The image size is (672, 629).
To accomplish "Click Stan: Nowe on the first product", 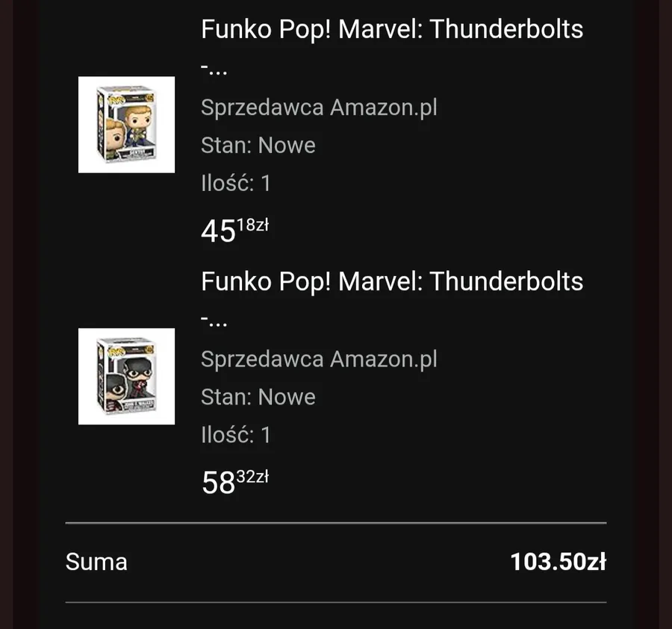I will click(258, 145).
